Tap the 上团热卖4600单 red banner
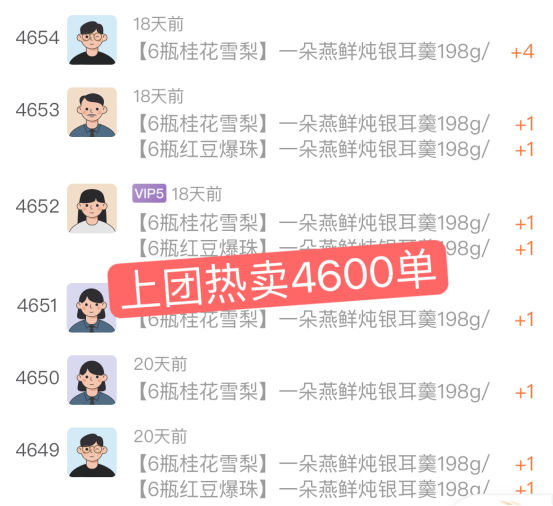The height and width of the screenshot is (506, 553). click(278, 279)
